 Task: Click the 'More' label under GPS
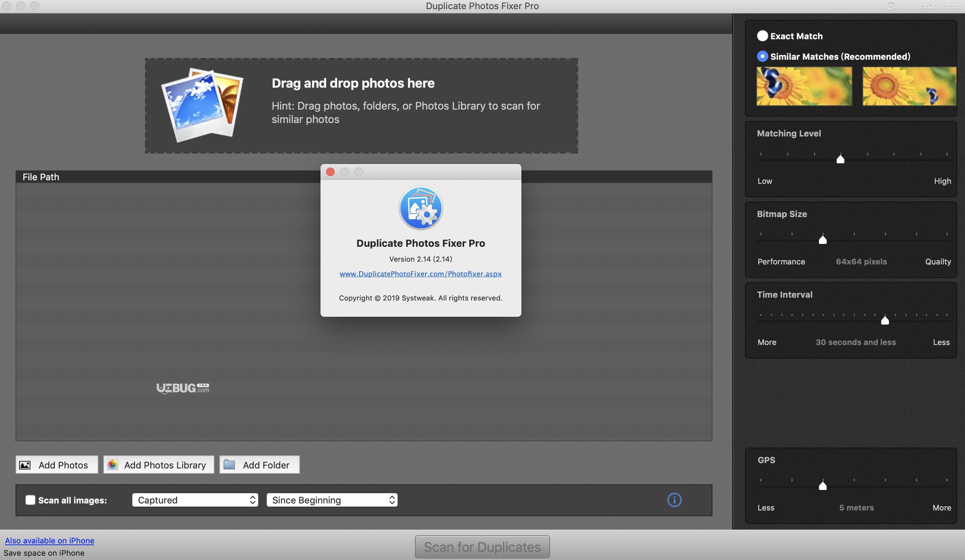click(942, 508)
